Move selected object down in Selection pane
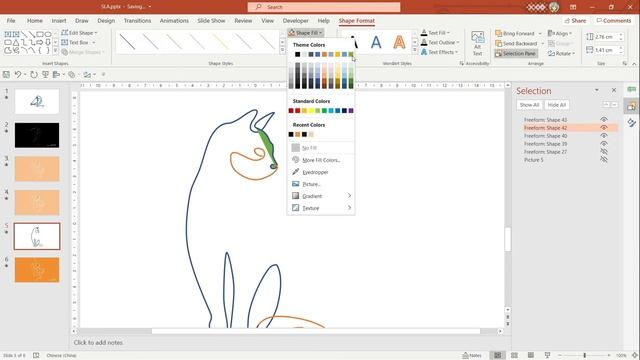 [x=614, y=104]
